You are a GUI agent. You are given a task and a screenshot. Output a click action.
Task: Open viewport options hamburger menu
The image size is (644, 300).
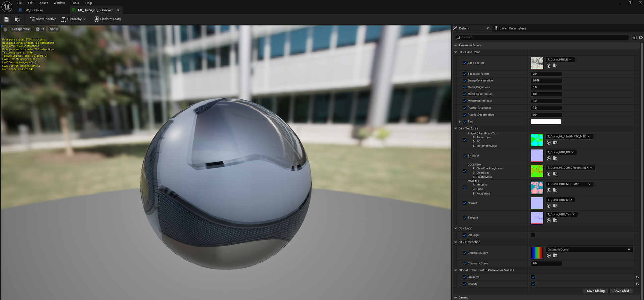click(x=5, y=29)
